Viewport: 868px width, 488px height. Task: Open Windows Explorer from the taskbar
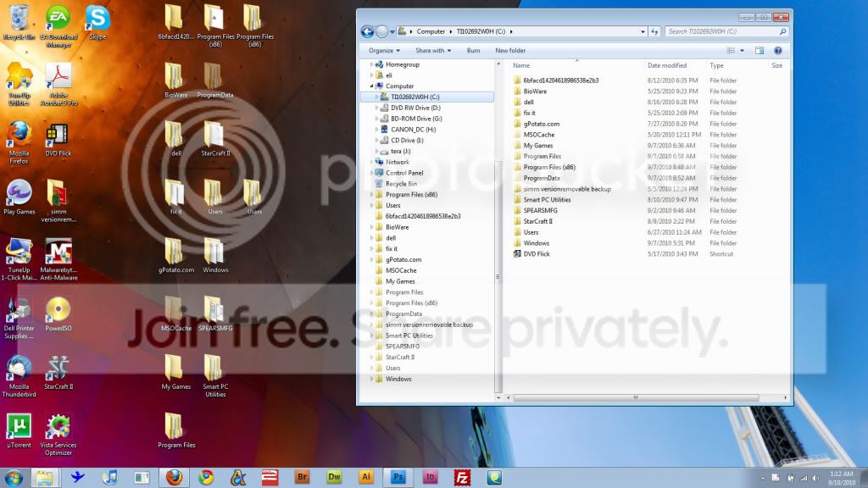[44, 477]
